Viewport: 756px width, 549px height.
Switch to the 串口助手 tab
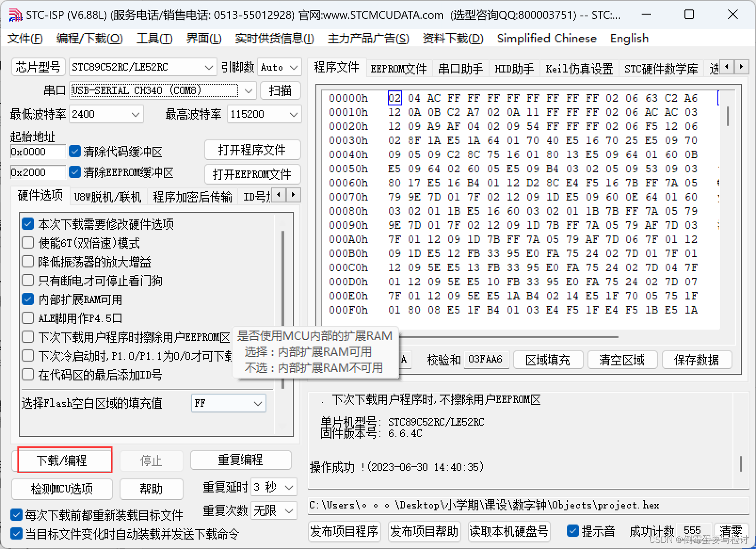460,68
